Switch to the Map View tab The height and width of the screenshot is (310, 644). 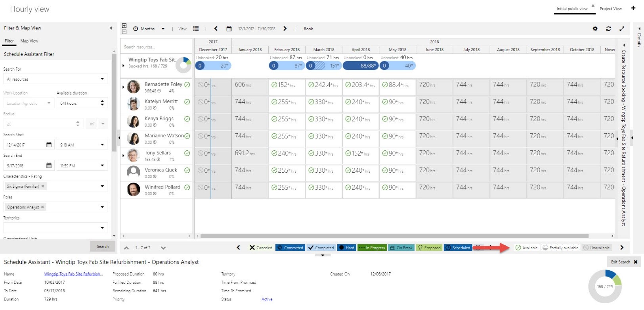(x=29, y=41)
